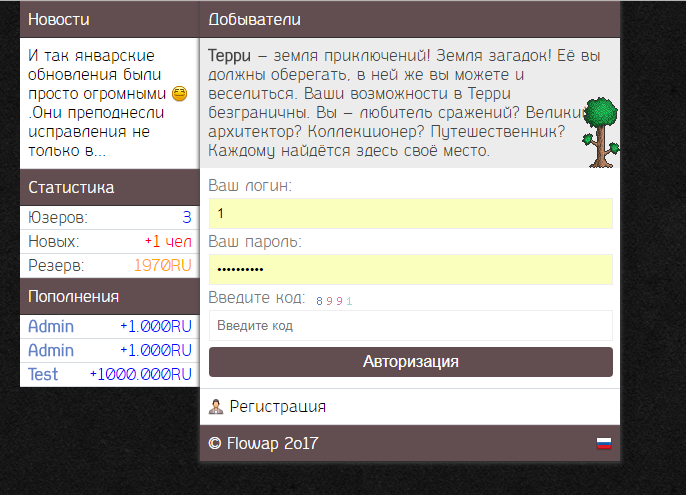The image size is (686, 495).
Task: Select the Введите код captcha input box
Action: point(410,326)
